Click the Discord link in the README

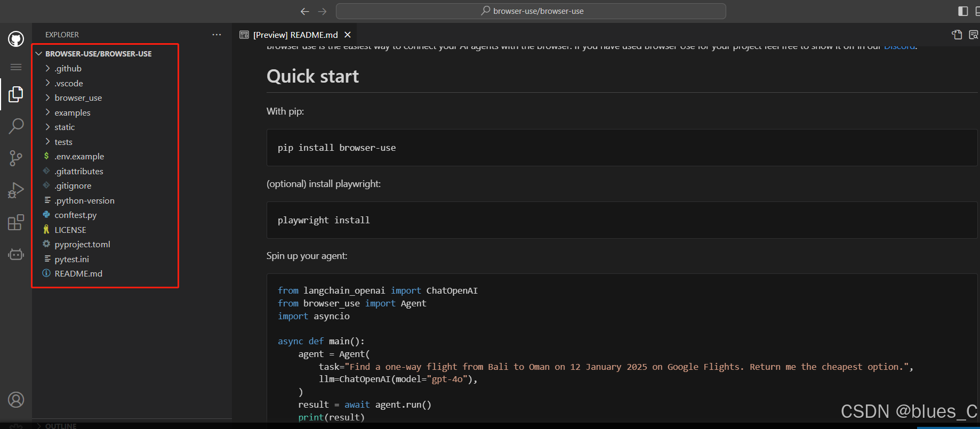[899, 47]
